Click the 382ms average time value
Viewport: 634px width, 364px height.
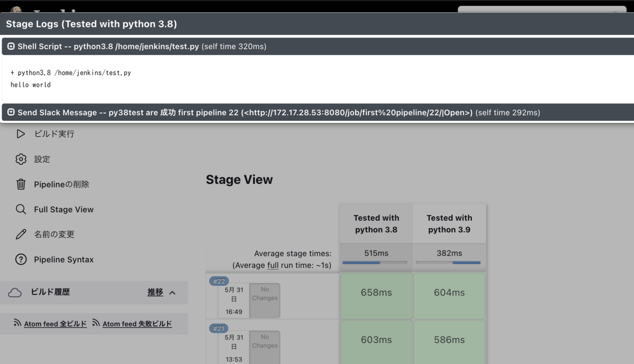pyautogui.click(x=449, y=253)
